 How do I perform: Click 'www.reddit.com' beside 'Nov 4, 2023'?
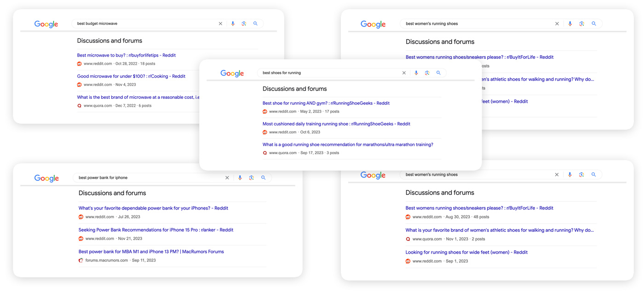(98, 85)
